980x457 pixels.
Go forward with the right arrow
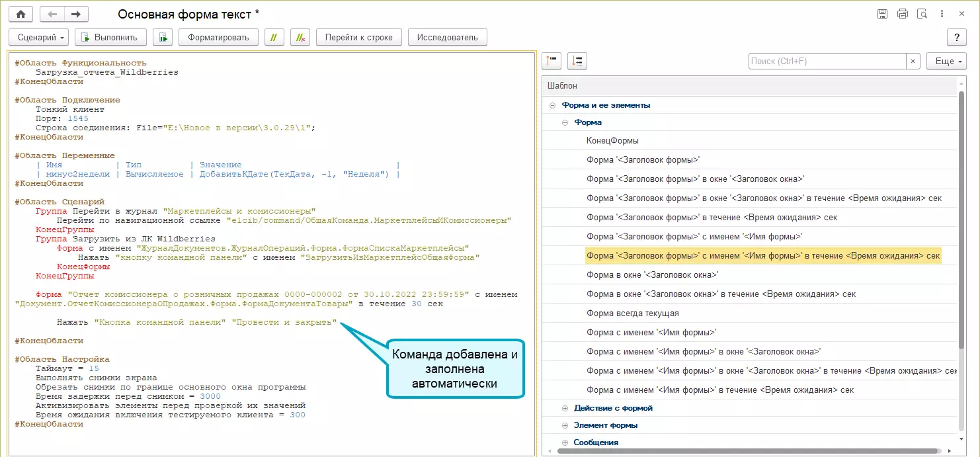[76, 14]
